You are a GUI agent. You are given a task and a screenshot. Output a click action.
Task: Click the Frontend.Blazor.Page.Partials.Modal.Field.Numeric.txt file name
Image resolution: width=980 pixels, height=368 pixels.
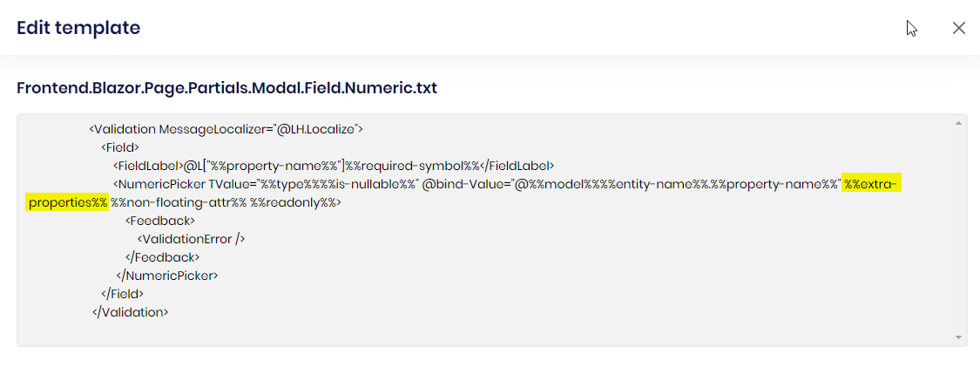click(226, 88)
